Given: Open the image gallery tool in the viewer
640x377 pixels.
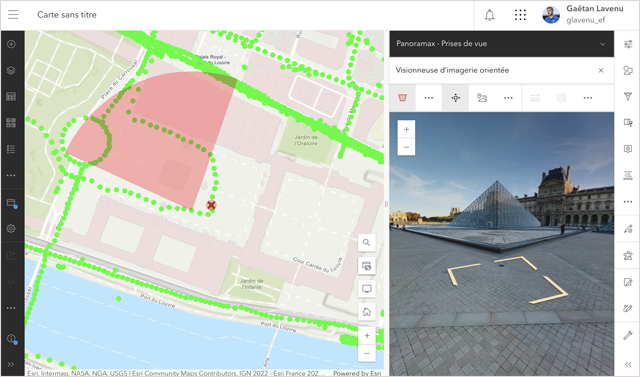Looking at the screenshot, I should [x=482, y=98].
